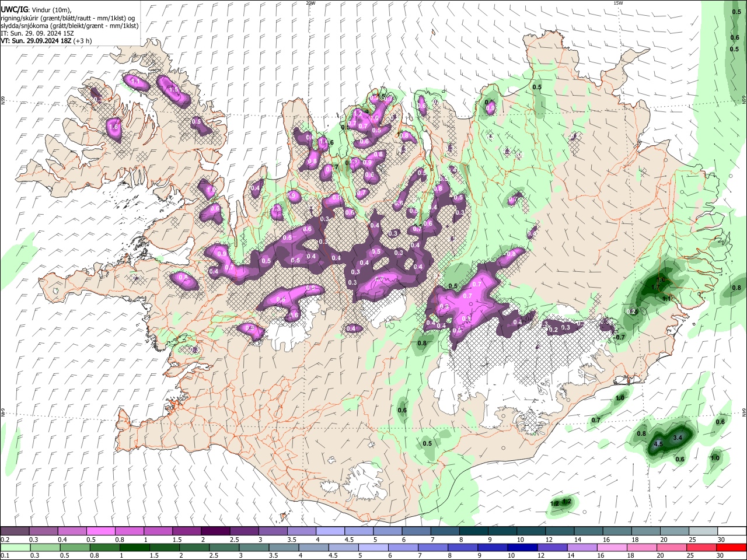Click the 'IT: Sun. 29. 09. 2024 15Z' line
This screenshot has height=560, width=747.
click(x=37, y=33)
